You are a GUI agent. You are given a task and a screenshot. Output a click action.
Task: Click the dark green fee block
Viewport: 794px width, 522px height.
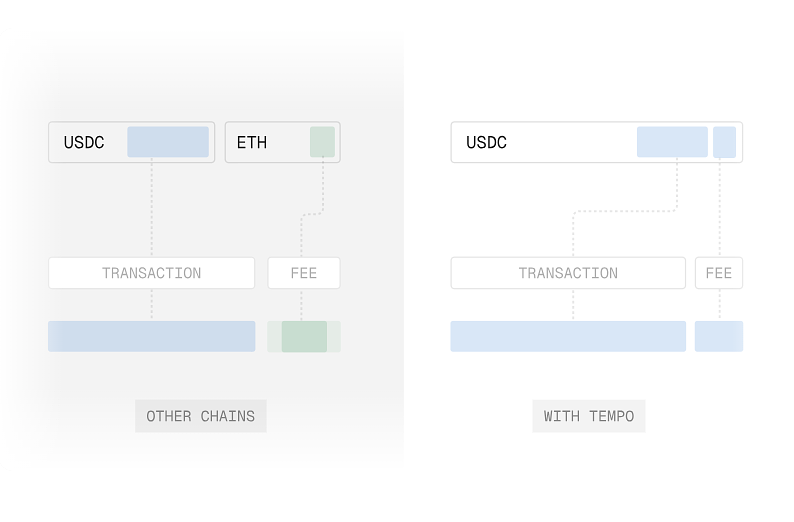(x=304, y=336)
